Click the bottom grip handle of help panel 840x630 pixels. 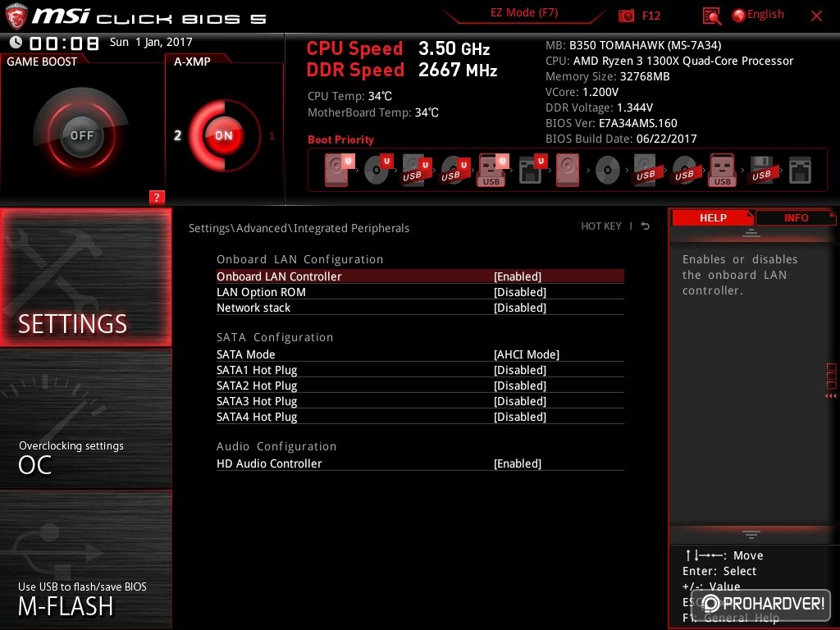tap(751, 534)
